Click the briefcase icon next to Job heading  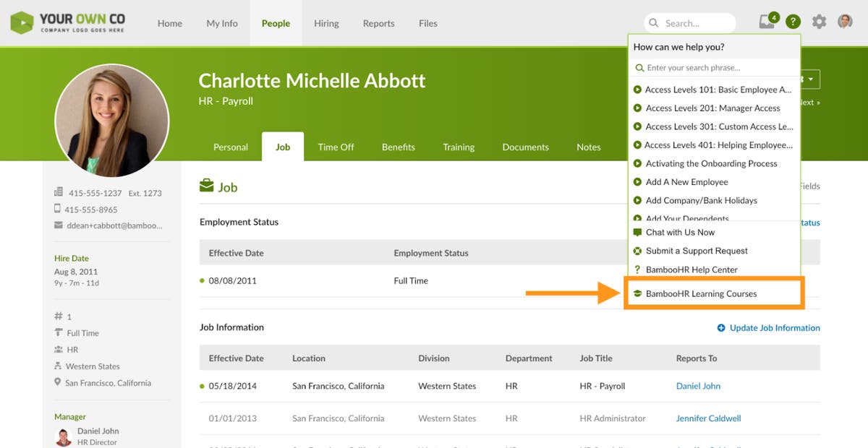[x=207, y=186]
